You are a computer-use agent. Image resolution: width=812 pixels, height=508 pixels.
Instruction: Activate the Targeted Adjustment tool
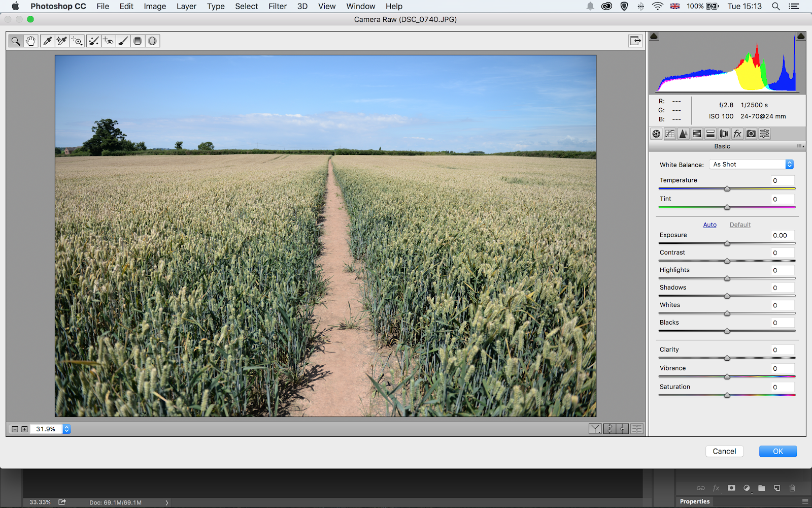pos(77,41)
